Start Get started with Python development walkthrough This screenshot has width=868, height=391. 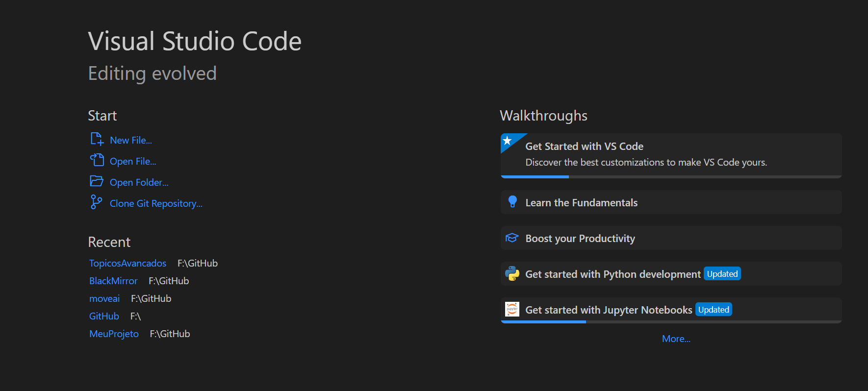tap(671, 274)
